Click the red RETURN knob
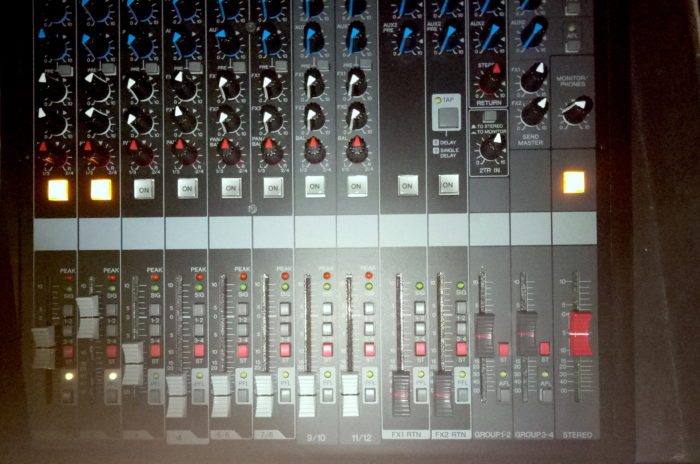700x464 pixels. (x=490, y=76)
